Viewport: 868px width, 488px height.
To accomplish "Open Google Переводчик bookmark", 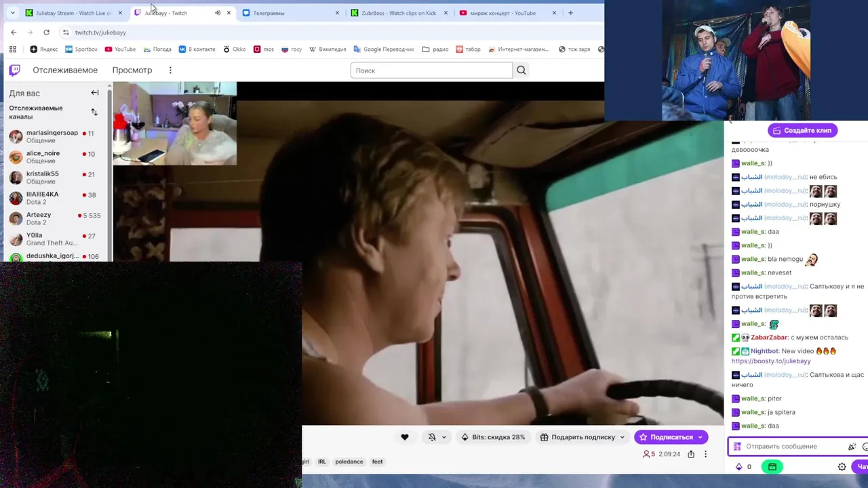I will point(383,49).
